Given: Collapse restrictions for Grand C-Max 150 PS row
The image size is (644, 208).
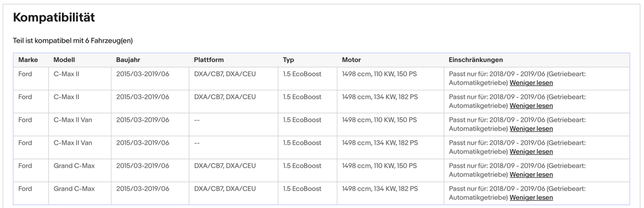Looking at the screenshot, I should (x=531, y=175).
